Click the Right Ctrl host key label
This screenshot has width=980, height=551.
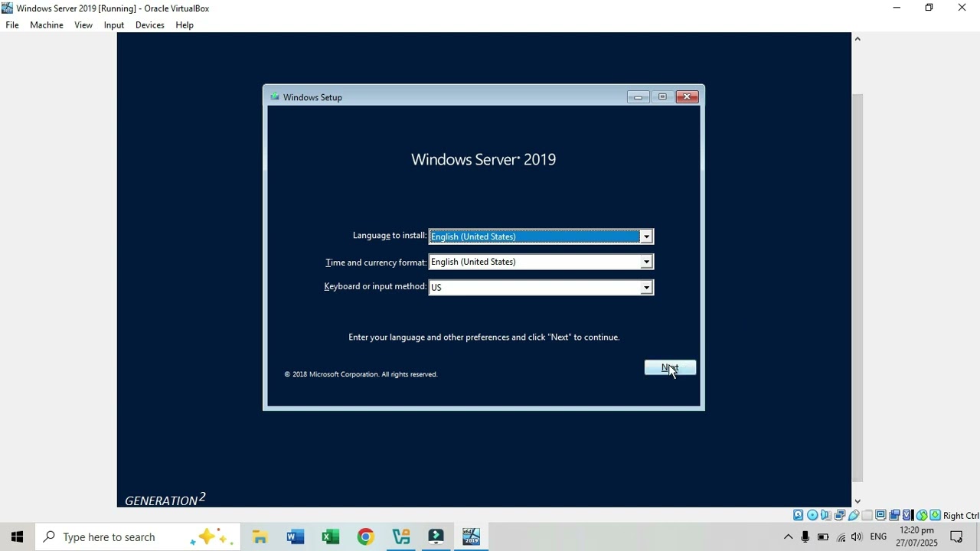coord(961,516)
